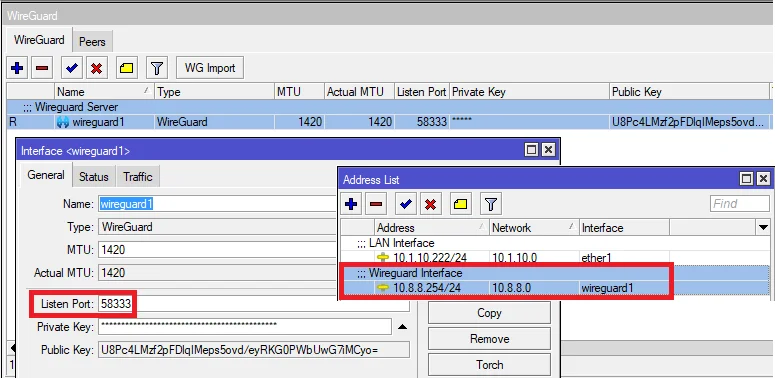Collapse Private Key with up arrow
Image resolution: width=775 pixels, height=378 pixels.
(403, 327)
